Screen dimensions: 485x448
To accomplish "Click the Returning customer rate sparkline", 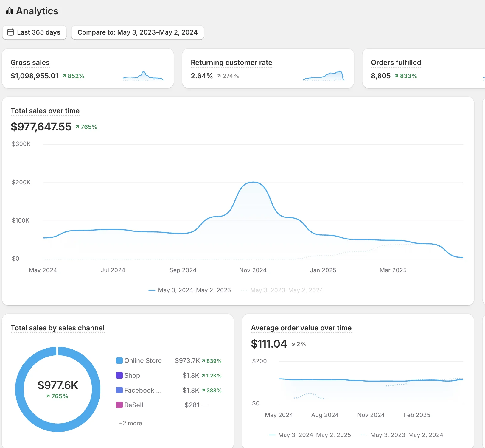I will [324, 76].
